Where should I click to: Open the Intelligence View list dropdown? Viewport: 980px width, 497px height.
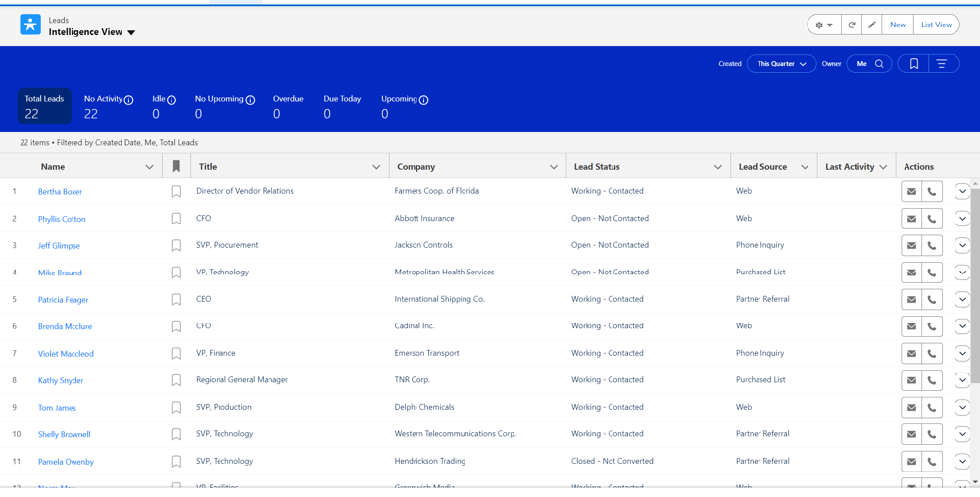(131, 33)
